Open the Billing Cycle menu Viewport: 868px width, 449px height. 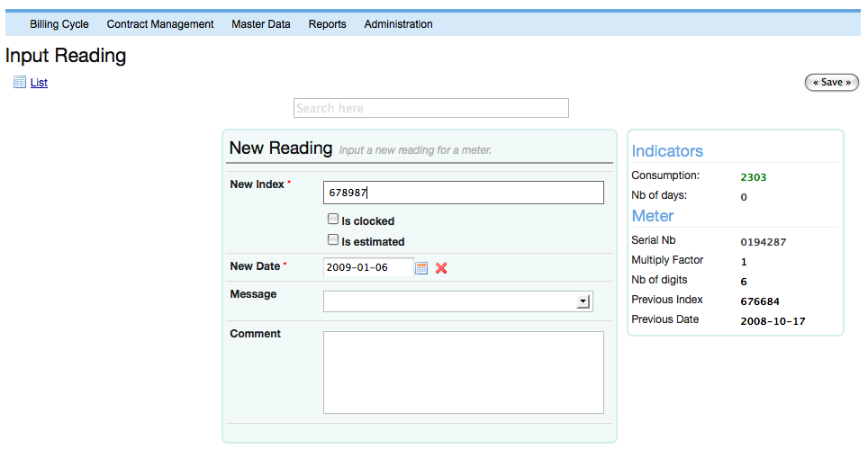coord(59,24)
